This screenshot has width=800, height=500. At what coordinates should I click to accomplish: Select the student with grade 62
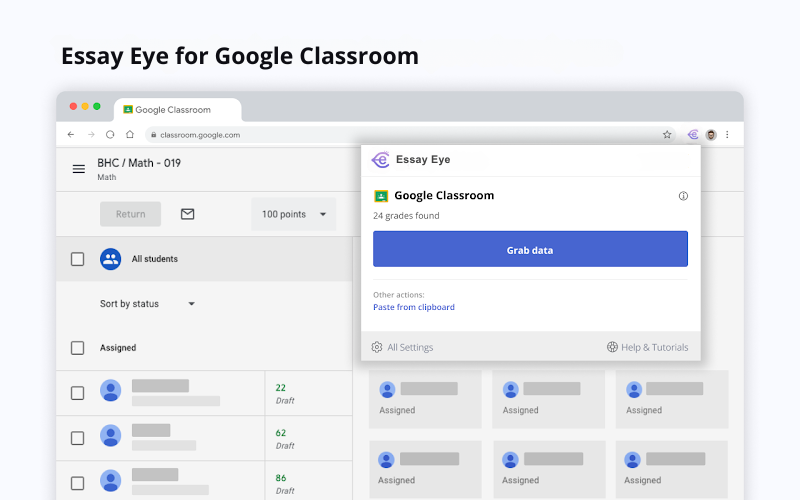(78, 438)
